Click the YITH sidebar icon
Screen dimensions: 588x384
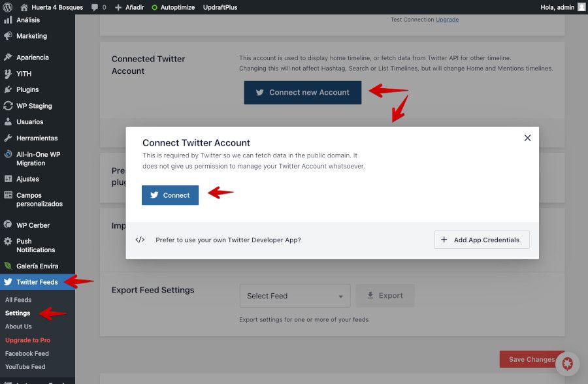click(8, 74)
